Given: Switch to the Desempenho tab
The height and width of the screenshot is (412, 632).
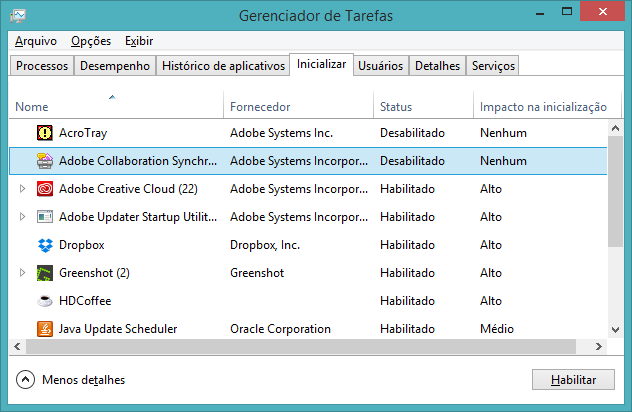Looking at the screenshot, I should click(115, 66).
